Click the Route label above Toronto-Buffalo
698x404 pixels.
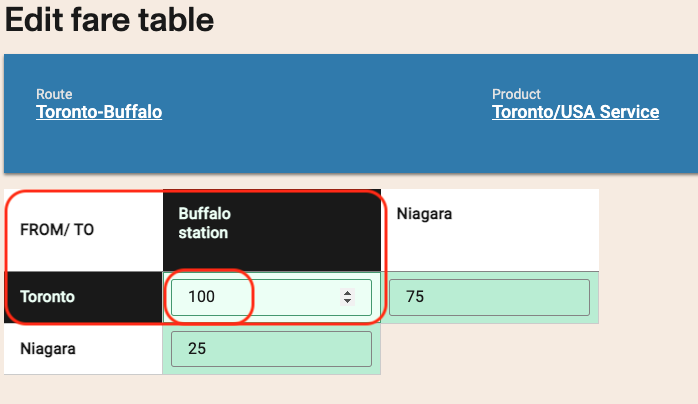click(x=54, y=94)
